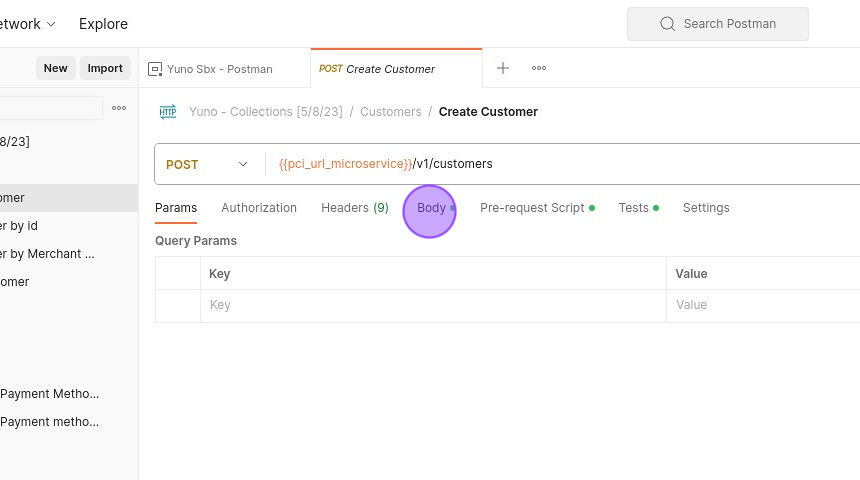860x480 pixels.
Task: Click the empty Value input cell
Action: (x=763, y=306)
